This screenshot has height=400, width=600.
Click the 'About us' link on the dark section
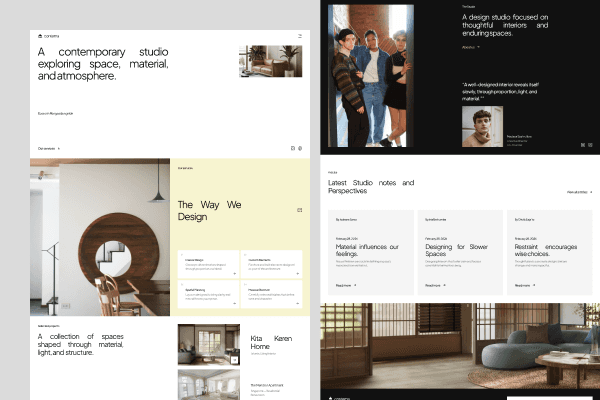click(471, 47)
